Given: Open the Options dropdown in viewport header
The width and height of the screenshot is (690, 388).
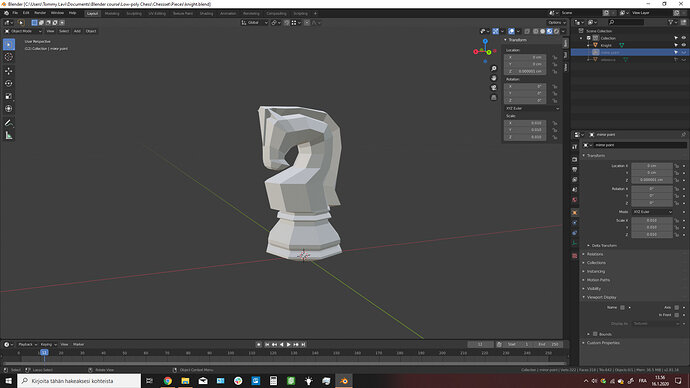Looking at the screenshot, I should [556, 22].
